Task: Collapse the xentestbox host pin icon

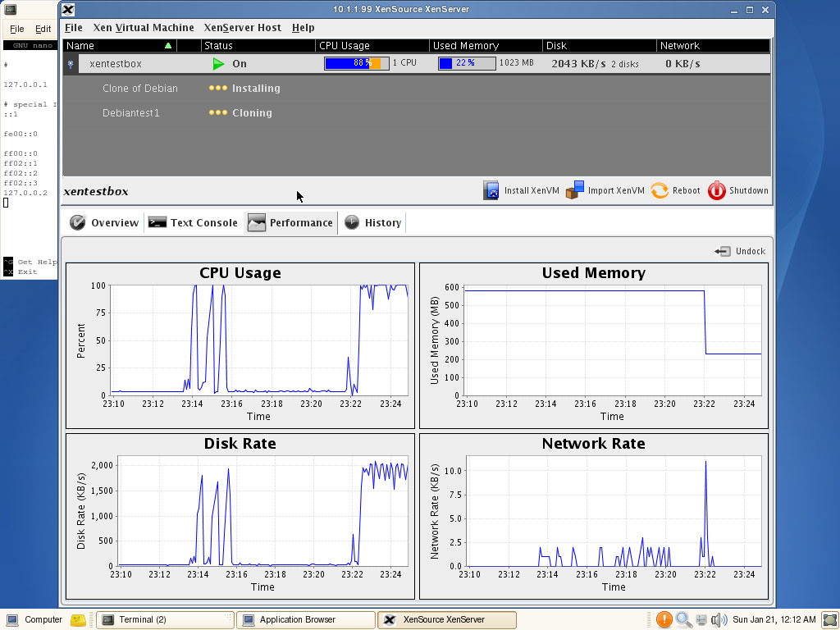Action: [x=71, y=64]
